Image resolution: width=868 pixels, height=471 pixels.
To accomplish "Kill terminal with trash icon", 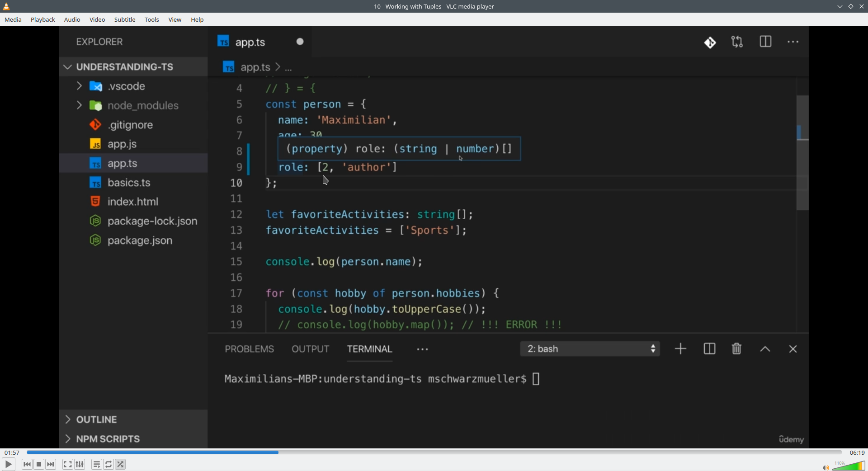I will [x=737, y=349].
